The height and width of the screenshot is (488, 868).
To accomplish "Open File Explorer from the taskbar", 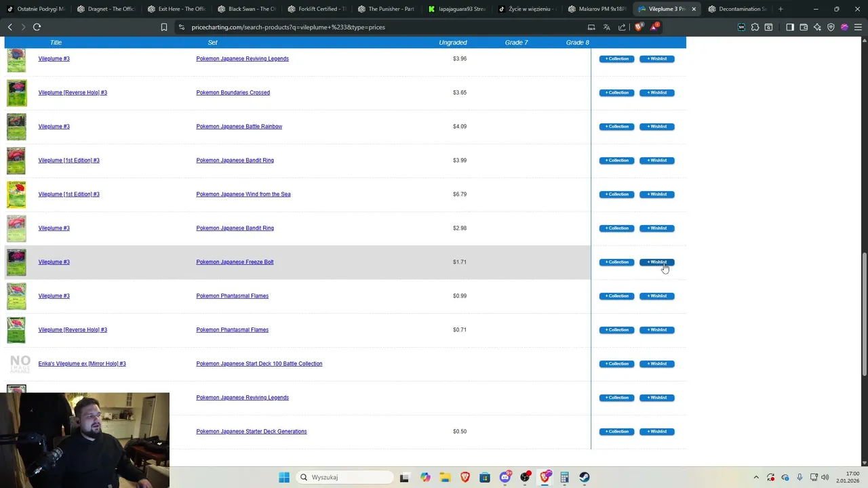I will pyautogui.click(x=445, y=477).
